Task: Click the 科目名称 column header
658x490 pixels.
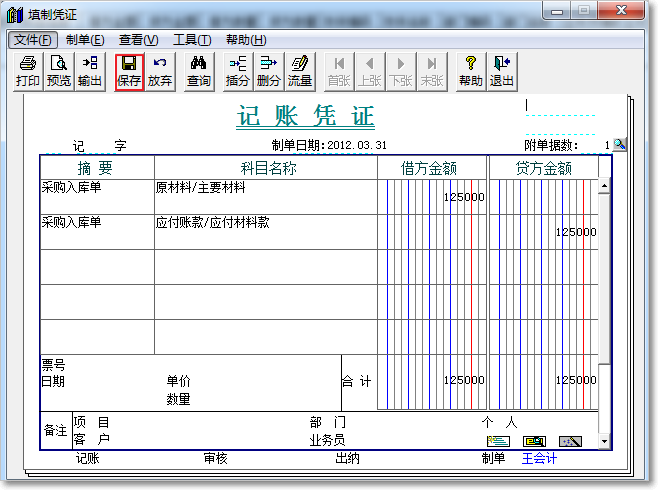Action: (268, 168)
